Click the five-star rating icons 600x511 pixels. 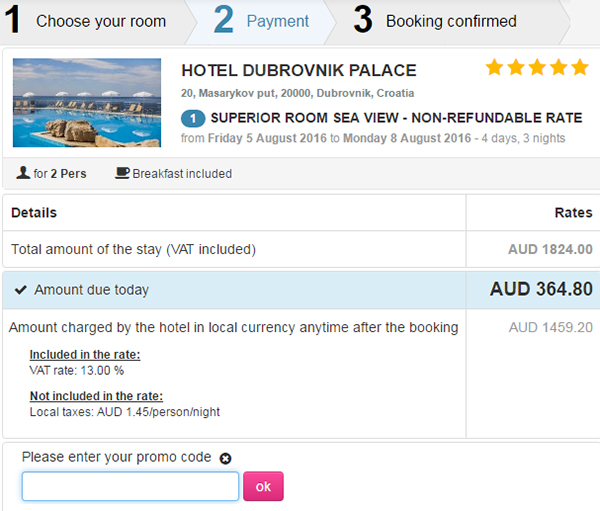pos(537,68)
